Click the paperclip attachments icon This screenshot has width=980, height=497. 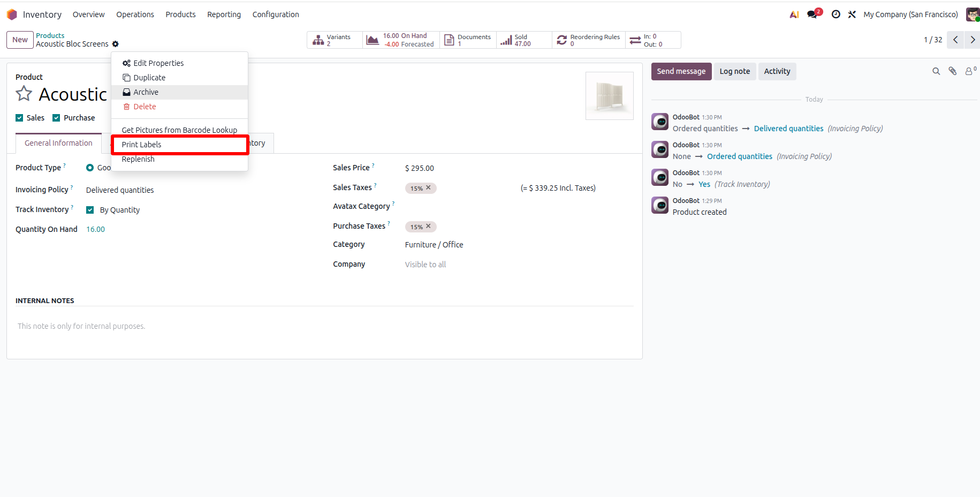[x=953, y=71]
